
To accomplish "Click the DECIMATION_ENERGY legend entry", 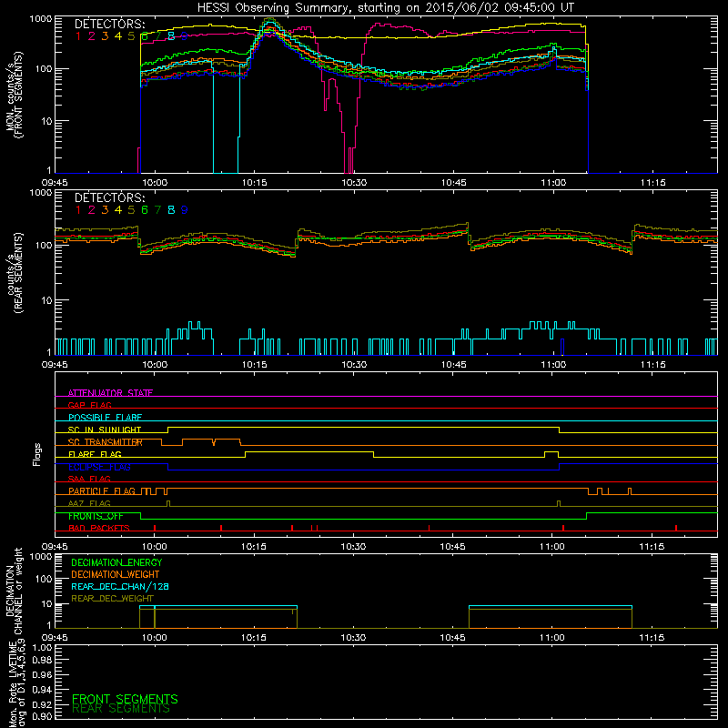I will tap(116, 562).
